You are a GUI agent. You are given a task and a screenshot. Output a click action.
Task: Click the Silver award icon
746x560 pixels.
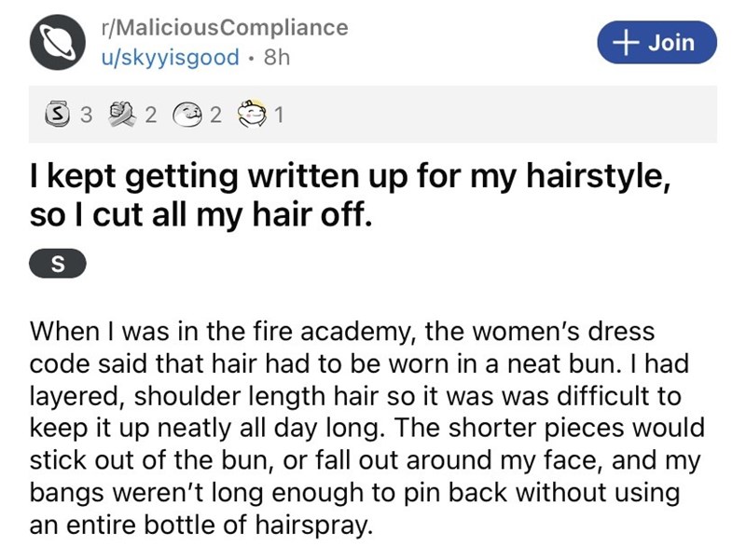58,116
